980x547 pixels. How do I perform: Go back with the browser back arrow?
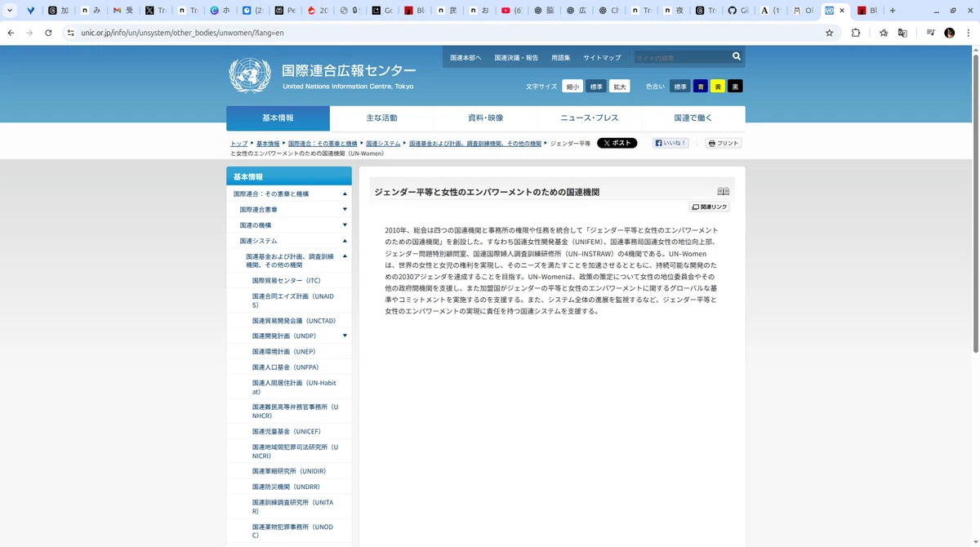click(11, 33)
